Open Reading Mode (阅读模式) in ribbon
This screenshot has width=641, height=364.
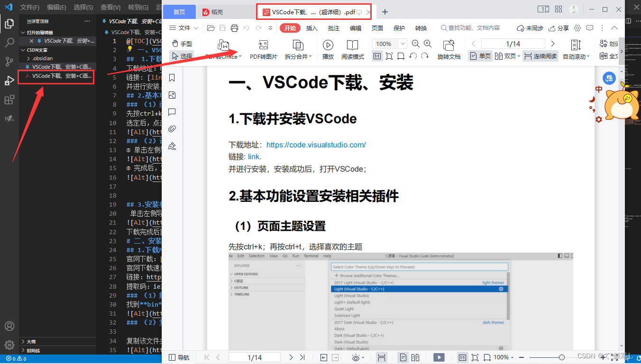click(352, 50)
